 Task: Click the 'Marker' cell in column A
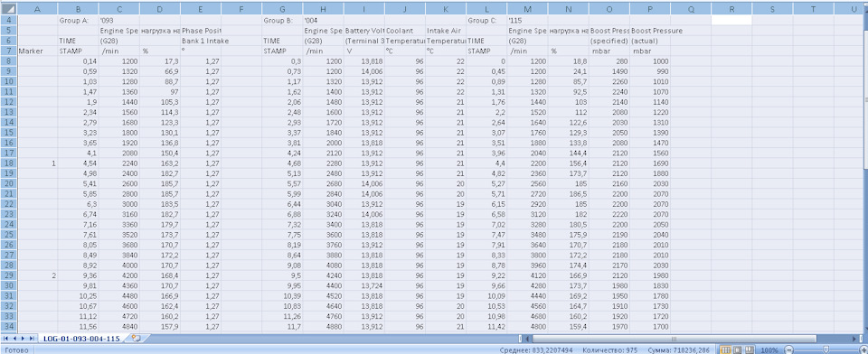37,51
